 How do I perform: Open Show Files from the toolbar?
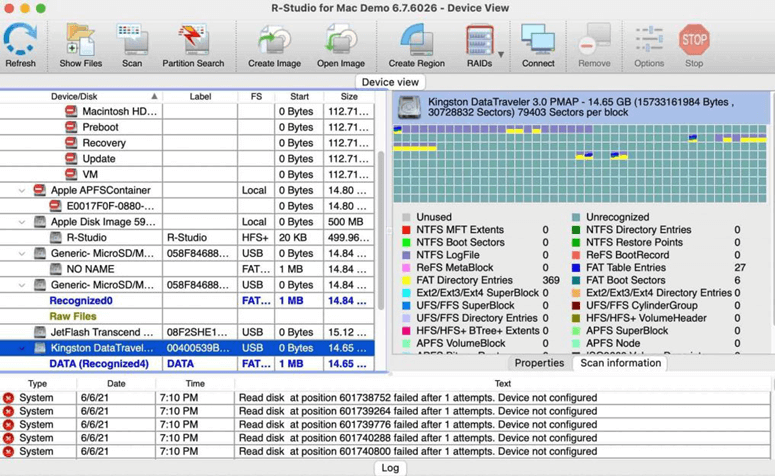[x=81, y=40]
